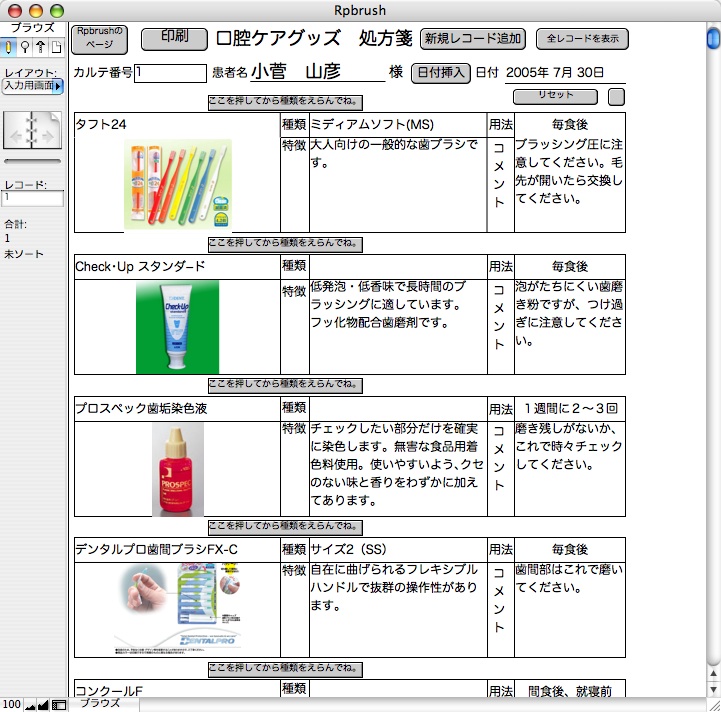Open the type chooser above タフト24
The width and height of the screenshot is (721, 712).
[x=285, y=103]
